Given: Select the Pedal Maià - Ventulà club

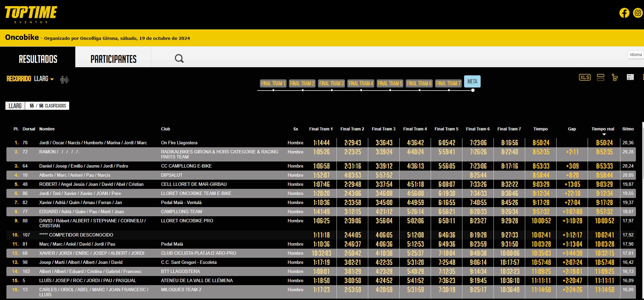Looking at the screenshot, I should point(181,202).
